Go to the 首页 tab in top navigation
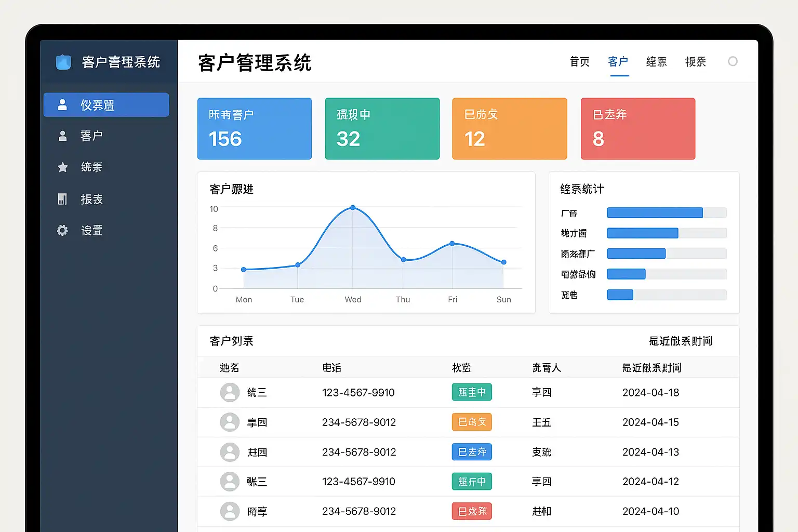The image size is (798, 532). pos(580,62)
